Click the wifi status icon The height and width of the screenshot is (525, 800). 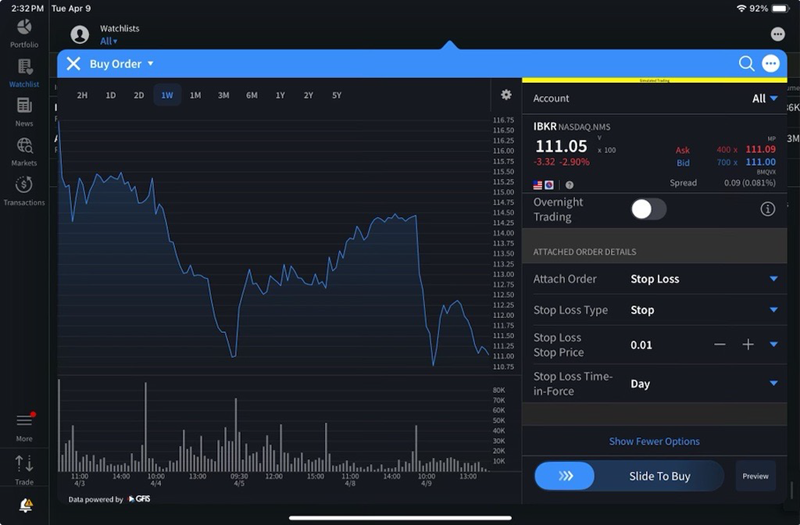coord(741,9)
